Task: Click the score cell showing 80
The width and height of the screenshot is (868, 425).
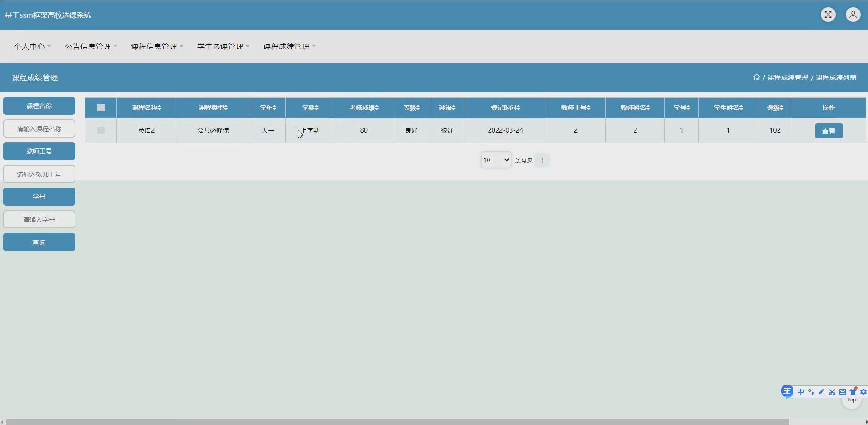Action: (364, 130)
